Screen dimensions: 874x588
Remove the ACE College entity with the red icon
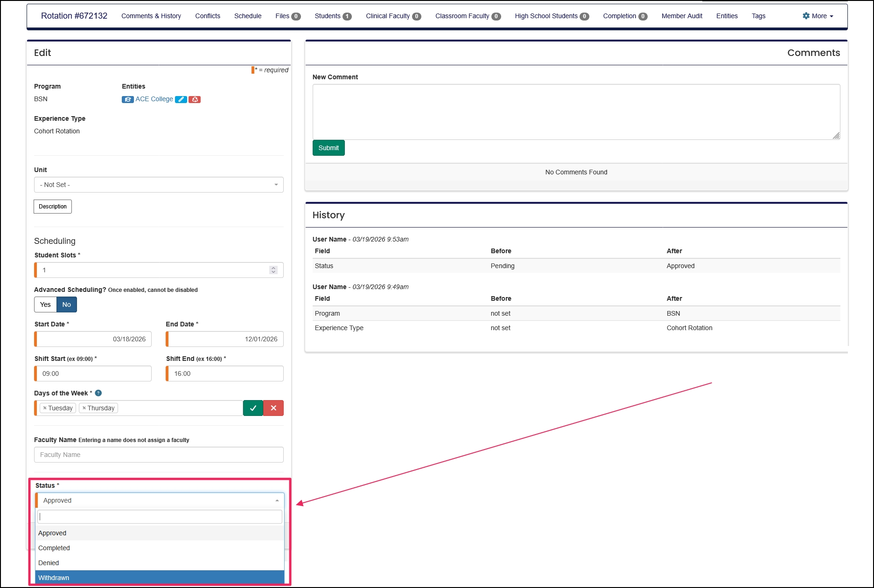195,99
